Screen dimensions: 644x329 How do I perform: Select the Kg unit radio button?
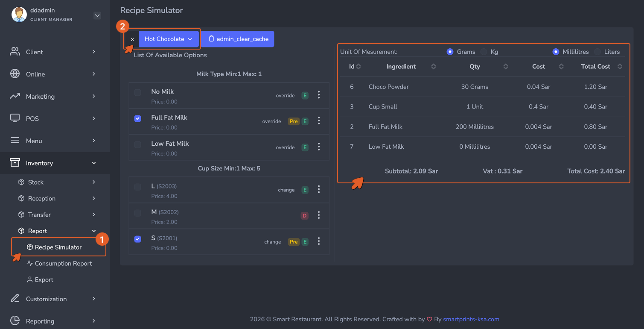(x=484, y=52)
